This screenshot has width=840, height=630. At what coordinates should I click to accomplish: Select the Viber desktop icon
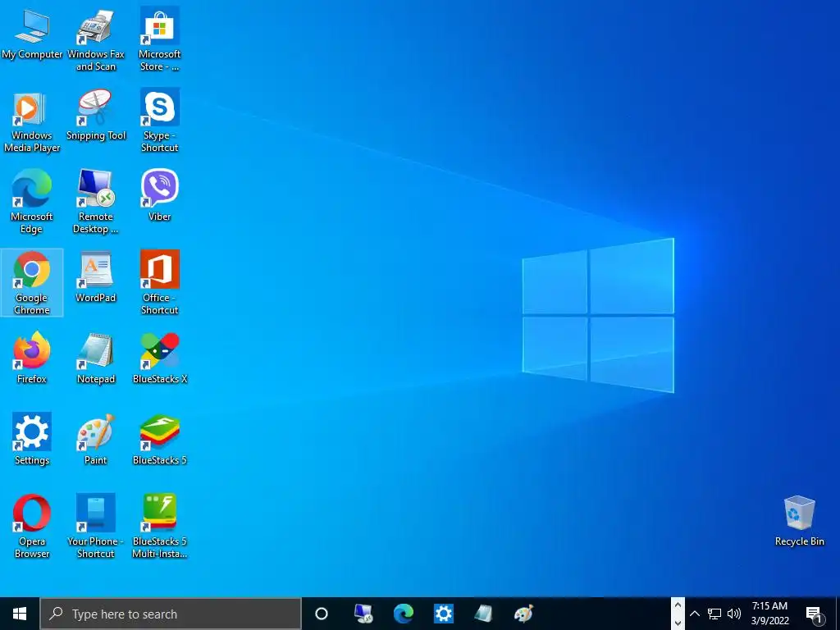160,195
